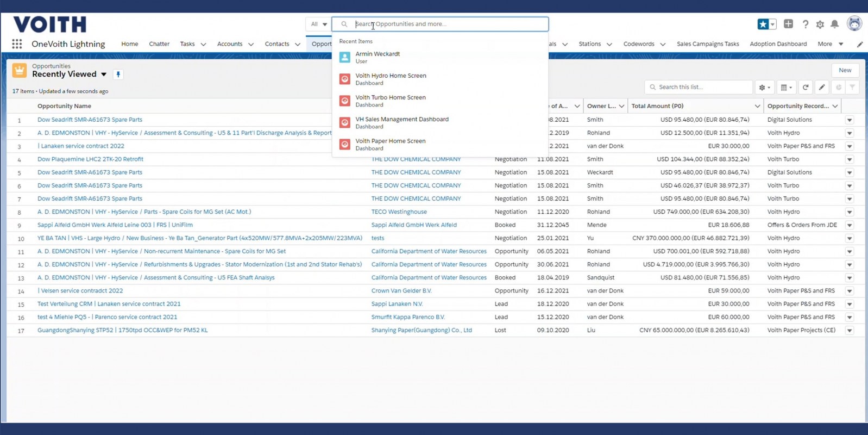Image resolution: width=868 pixels, height=435 pixels.
Task: Open list view controls gear dropdown
Action: pyautogui.click(x=764, y=87)
